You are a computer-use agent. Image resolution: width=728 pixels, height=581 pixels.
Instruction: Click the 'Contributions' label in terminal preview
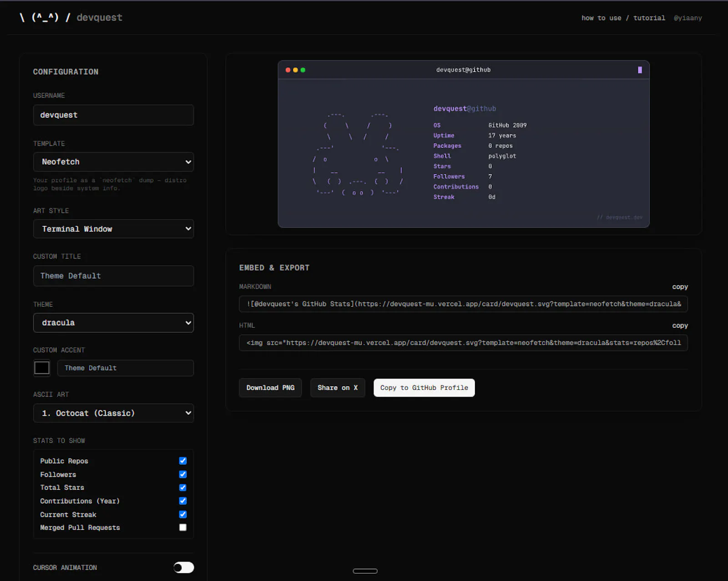tap(456, 187)
